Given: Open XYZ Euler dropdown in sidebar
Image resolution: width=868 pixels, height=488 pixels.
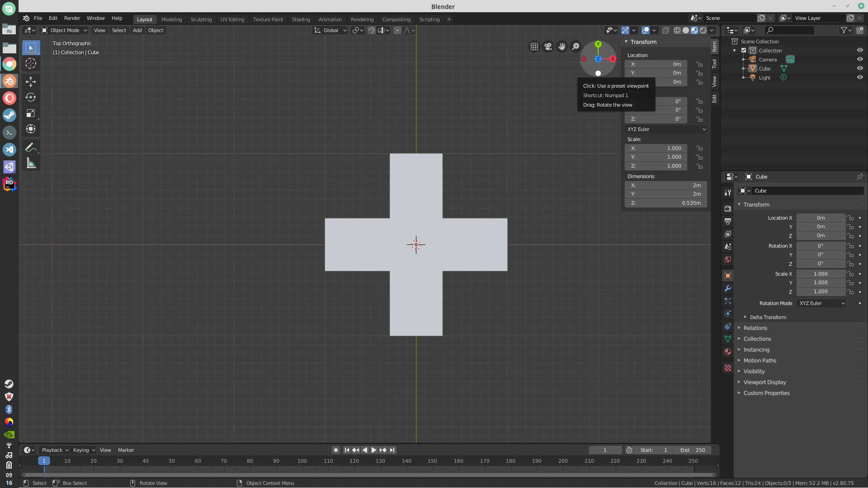Looking at the screenshot, I should pyautogui.click(x=666, y=129).
